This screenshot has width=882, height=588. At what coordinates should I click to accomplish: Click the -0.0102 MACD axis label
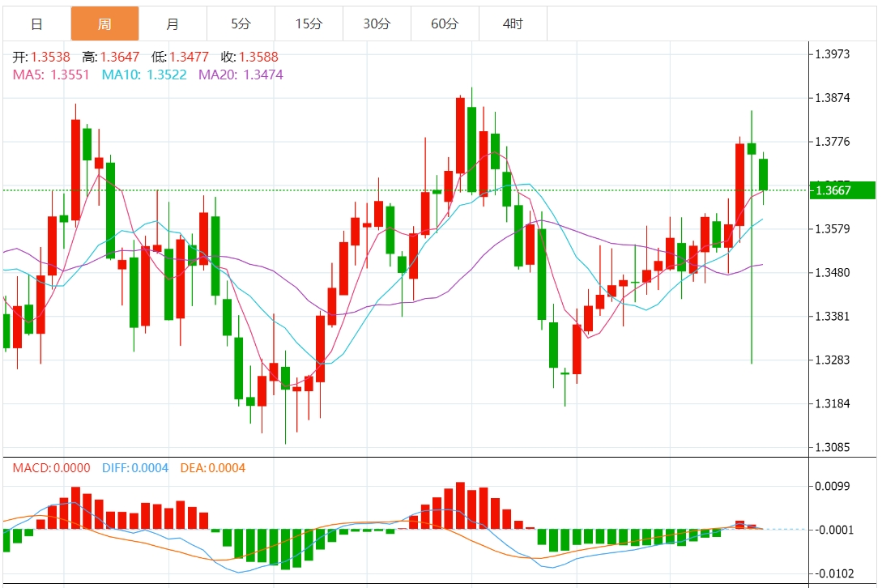click(x=834, y=573)
